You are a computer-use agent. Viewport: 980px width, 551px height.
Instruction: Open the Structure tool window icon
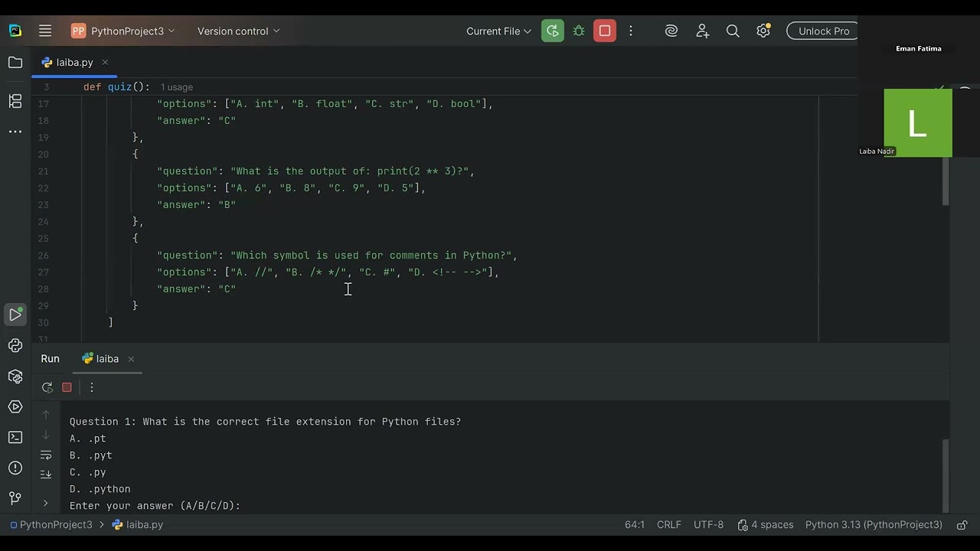click(x=15, y=100)
